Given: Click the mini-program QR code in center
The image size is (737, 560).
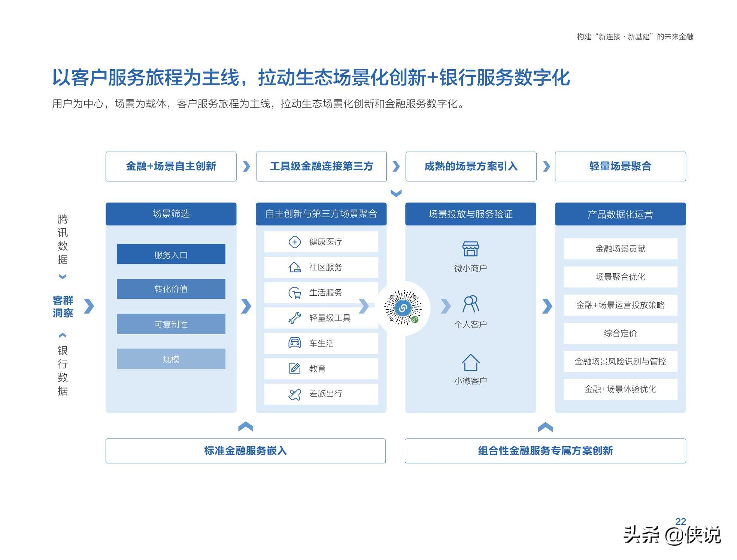Looking at the screenshot, I should tap(403, 308).
